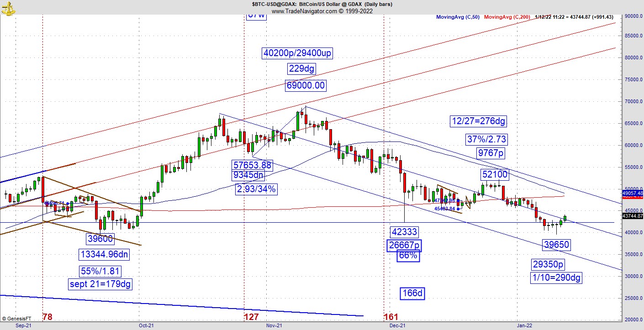
Task: Select the 1/10=290dg annotation box
Action: [556, 277]
